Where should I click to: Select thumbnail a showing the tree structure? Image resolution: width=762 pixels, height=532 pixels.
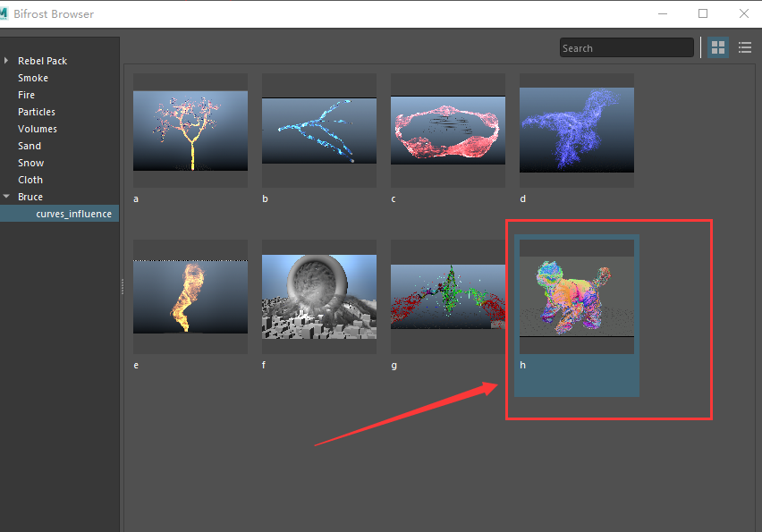click(190, 128)
